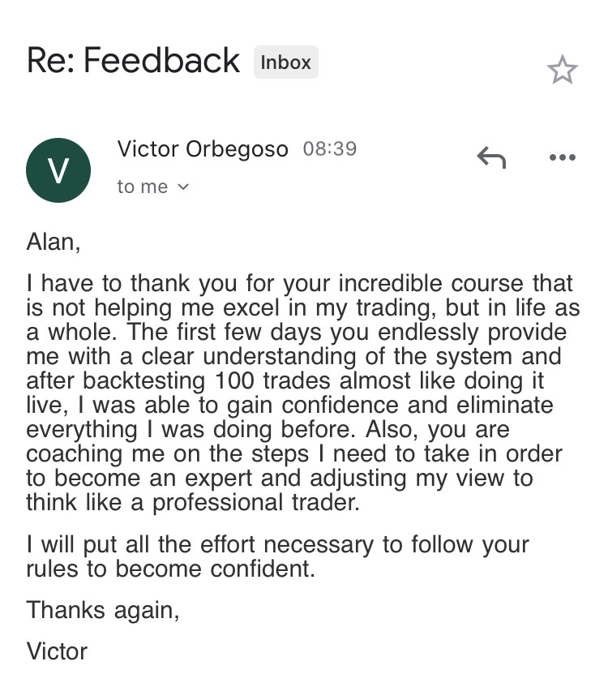Open the three-dot more options menu
The image size is (608, 700).
point(562,157)
